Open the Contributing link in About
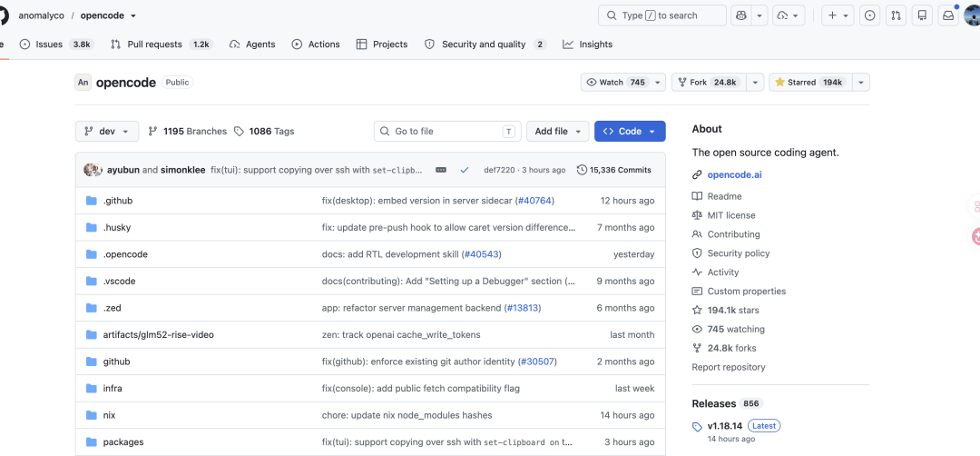 734,234
